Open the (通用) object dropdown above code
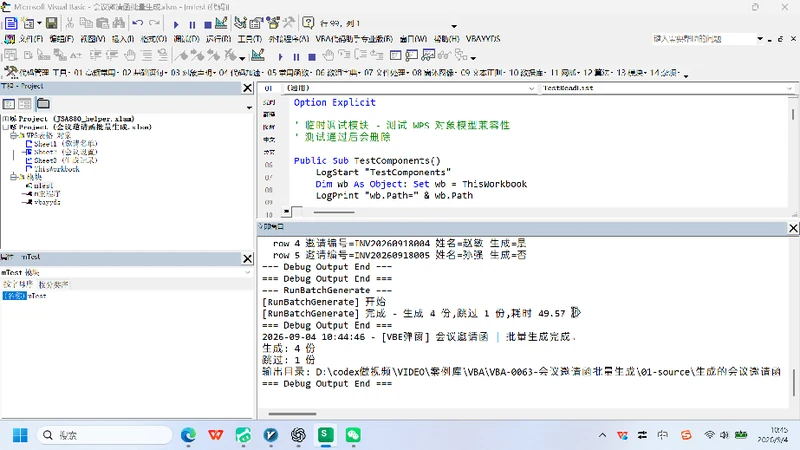This screenshot has width=800, height=450. (531, 88)
